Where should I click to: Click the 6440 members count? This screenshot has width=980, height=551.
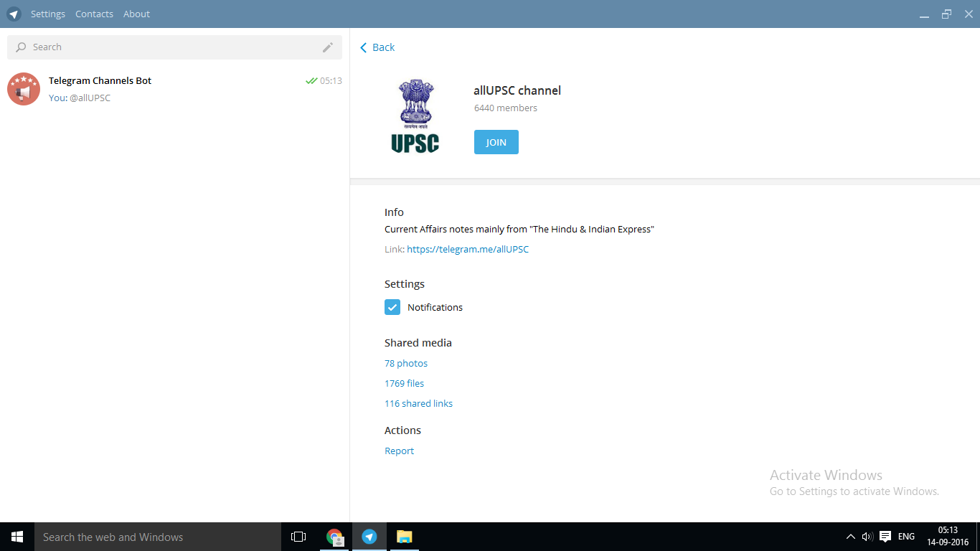point(506,108)
